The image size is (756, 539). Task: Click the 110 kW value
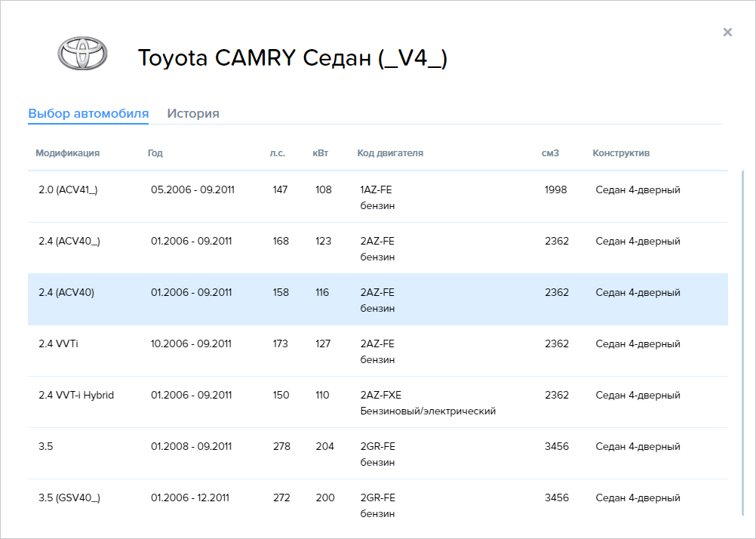pos(322,395)
